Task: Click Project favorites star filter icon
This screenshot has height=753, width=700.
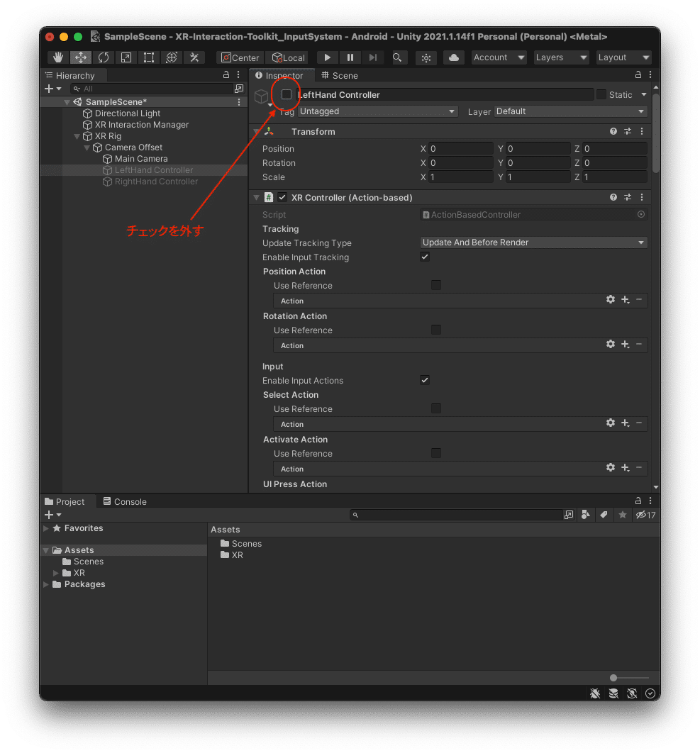Action: [623, 515]
